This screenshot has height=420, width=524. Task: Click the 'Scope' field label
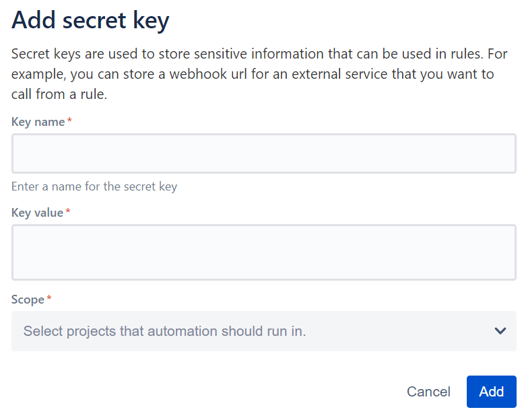(28, 300)
